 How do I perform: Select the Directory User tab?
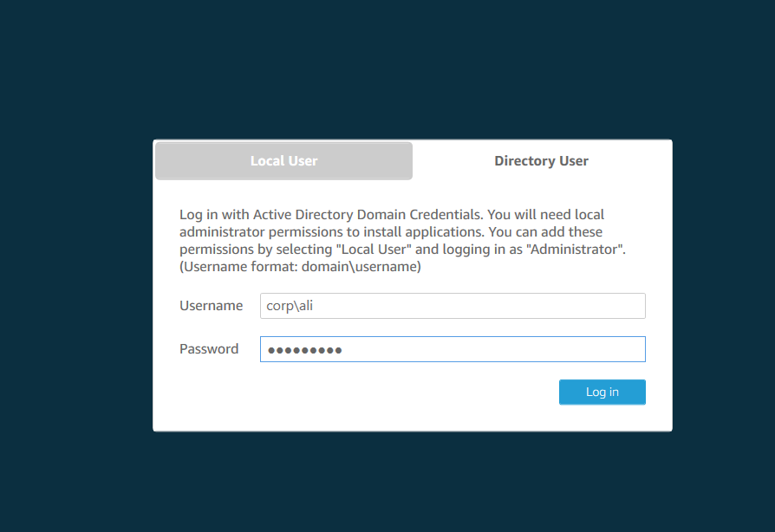[541, 161]
